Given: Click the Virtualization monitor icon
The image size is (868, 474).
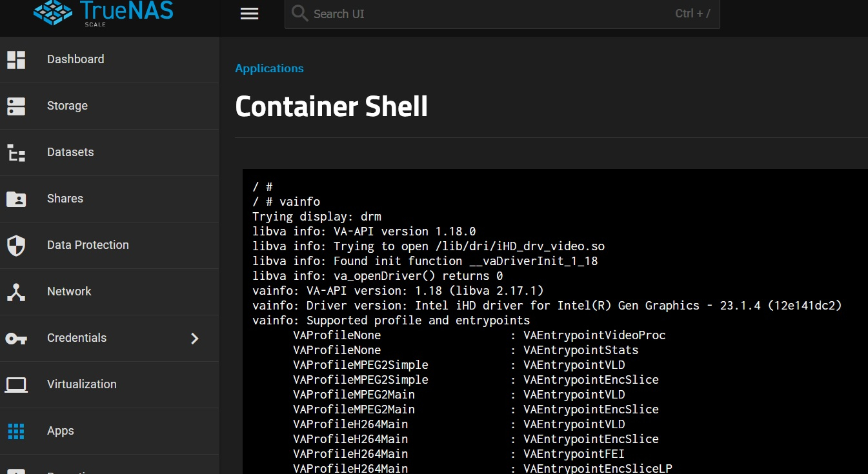Looking at the screenshot, I should click(15, 384).
